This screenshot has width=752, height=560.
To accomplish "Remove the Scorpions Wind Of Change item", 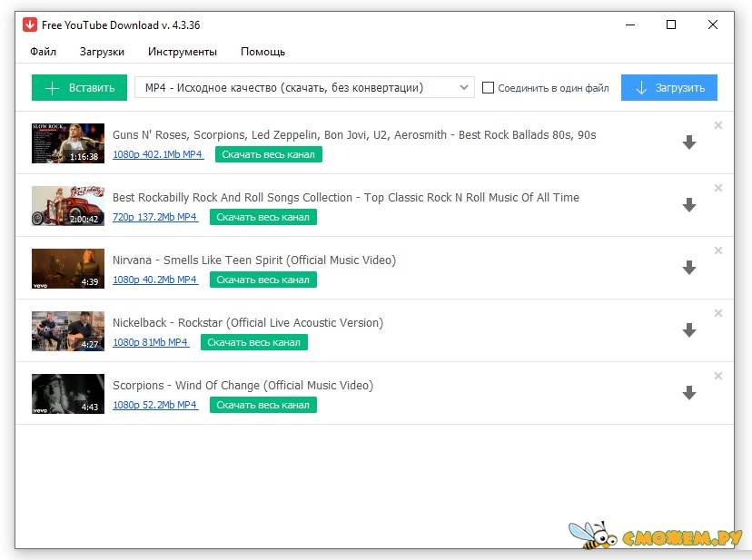I will click(x=718, y=376).
